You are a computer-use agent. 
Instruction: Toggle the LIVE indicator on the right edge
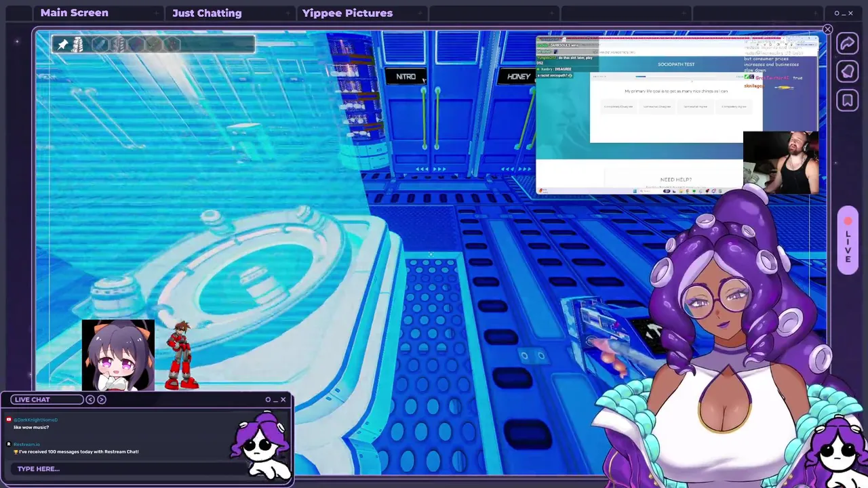coord(848,241)
